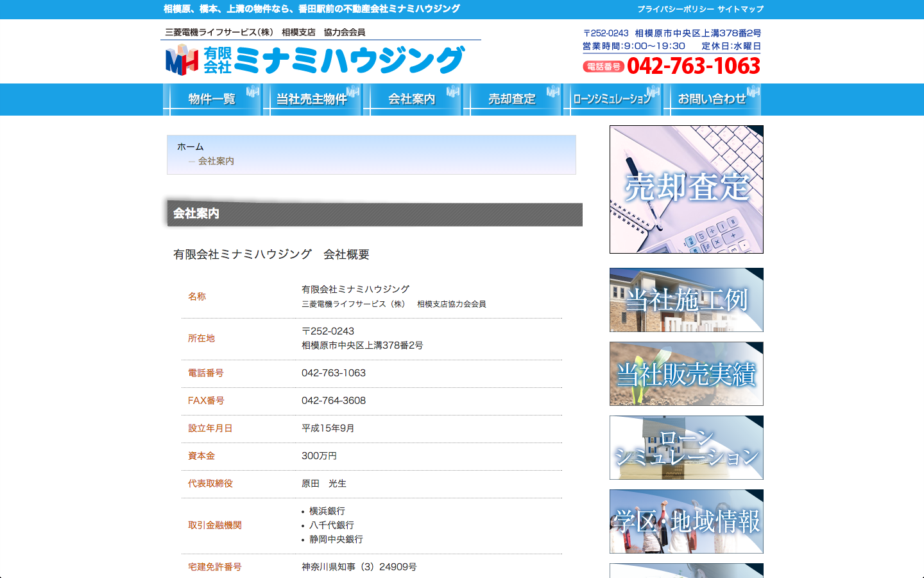Screen dimensions: 924x578
Task: Click the 宅建免許番号 row label
Action: click(215, 567)
